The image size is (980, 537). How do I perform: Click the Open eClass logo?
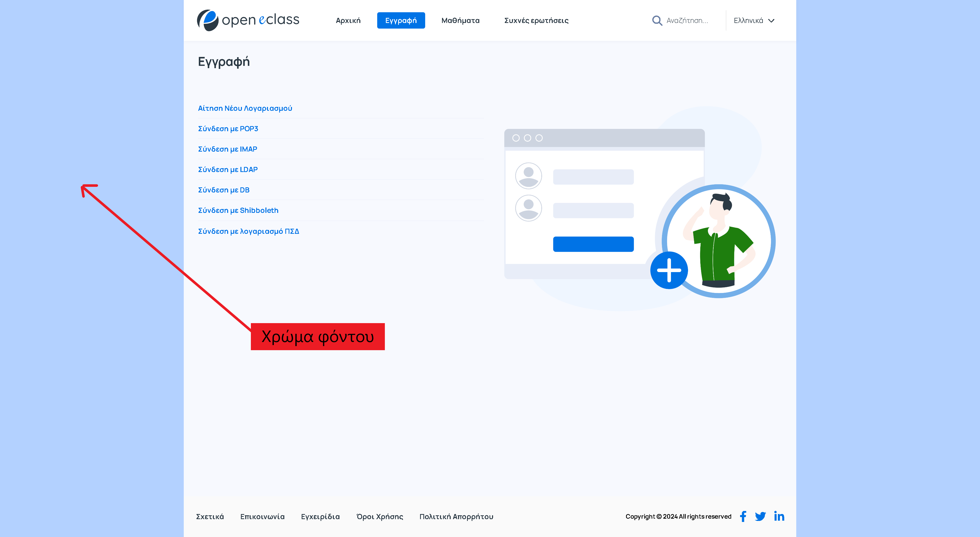(248, 20)
